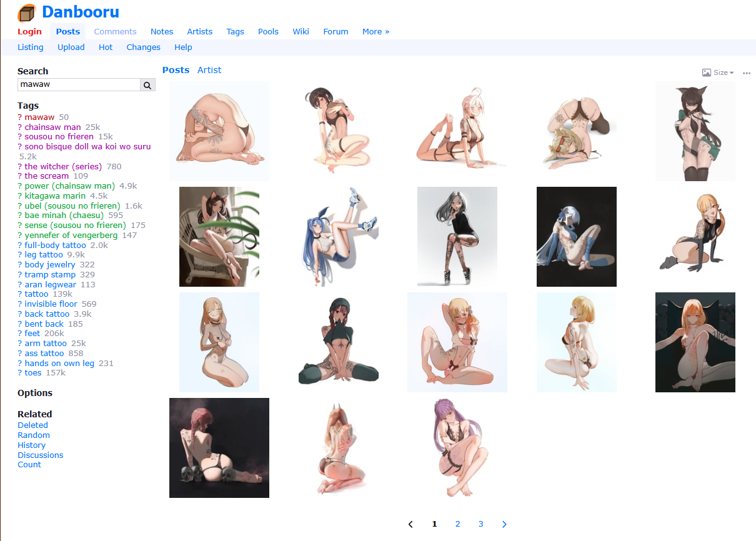
Task: Go to results page 2
Action: pos(458,524)
